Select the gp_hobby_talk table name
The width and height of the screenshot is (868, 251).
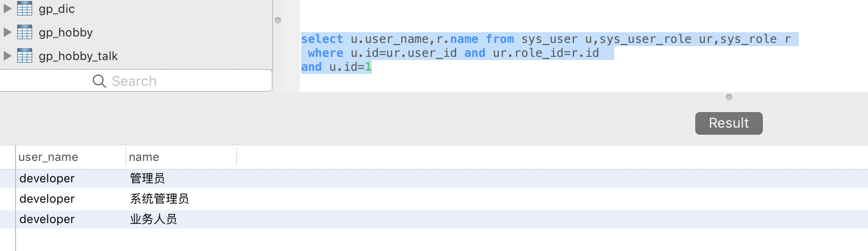pyautogui.click(x=78, y=56)
